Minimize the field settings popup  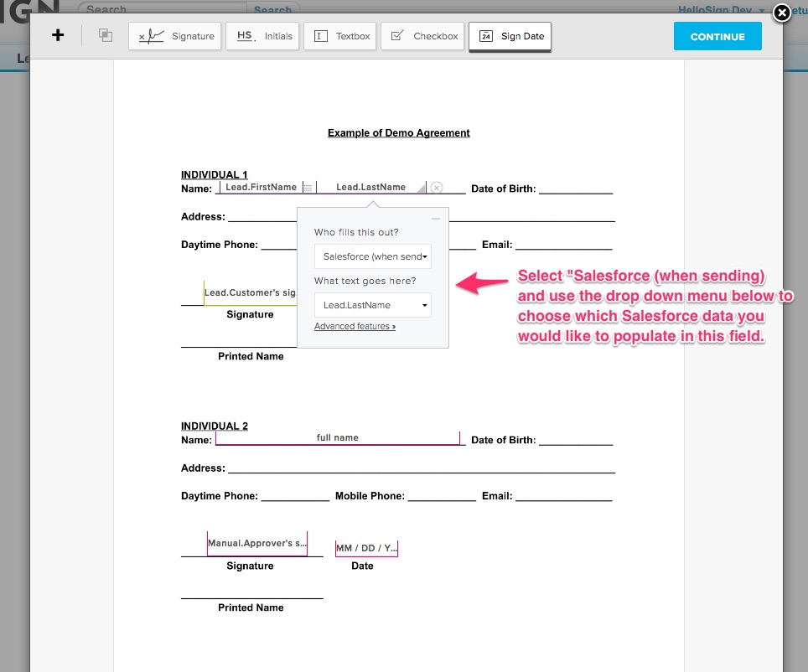(436, 219)
